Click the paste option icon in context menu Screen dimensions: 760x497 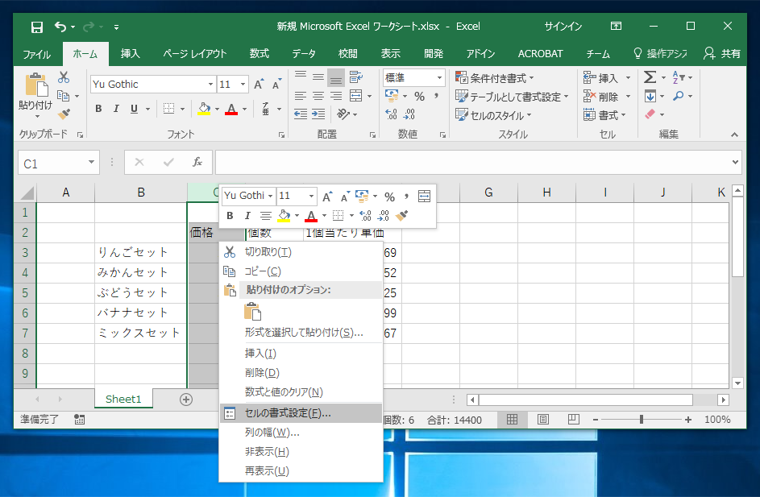coord(253,311)
